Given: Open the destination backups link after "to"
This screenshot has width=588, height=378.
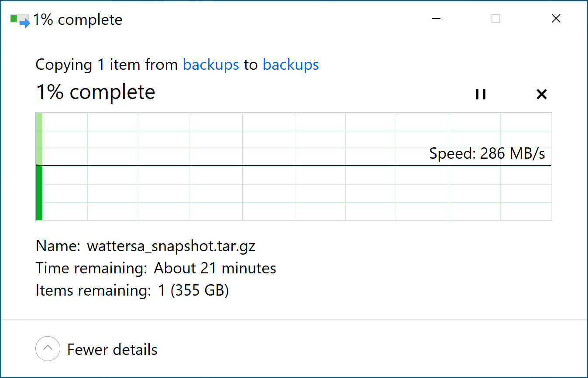Looking at the screenshot, I should pos(291,65).
